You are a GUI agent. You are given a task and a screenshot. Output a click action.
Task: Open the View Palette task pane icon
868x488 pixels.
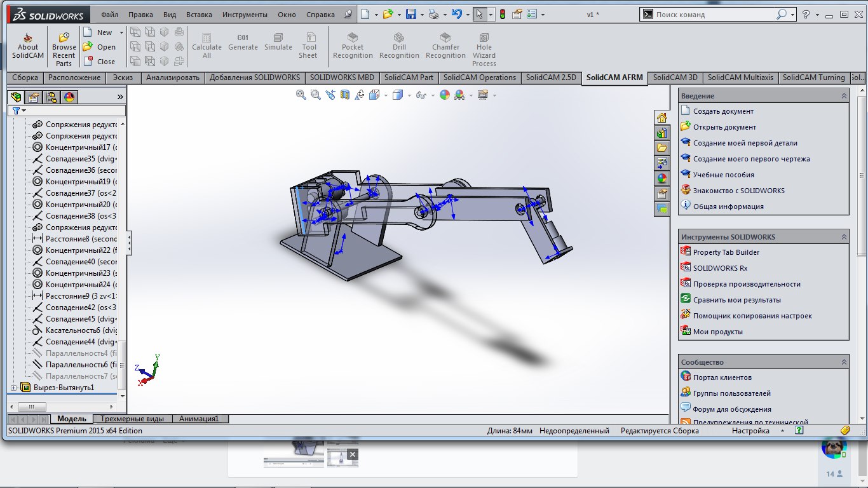tap(661, 163)
